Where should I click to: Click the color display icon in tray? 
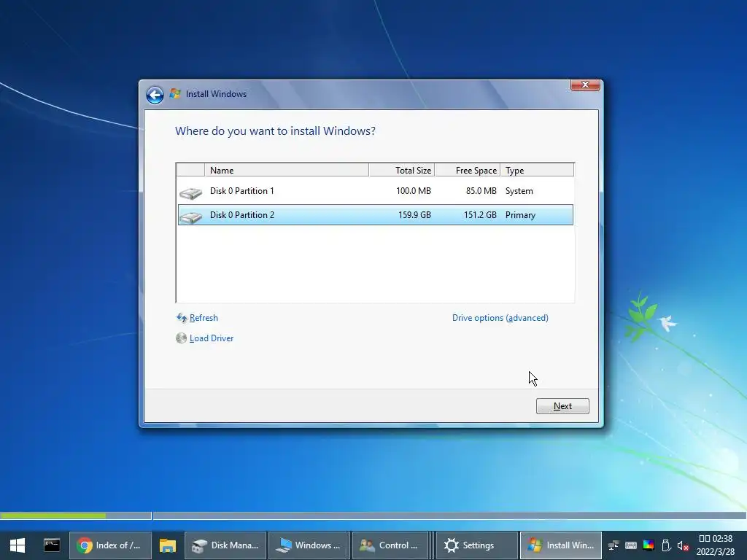[x=649, y=545]
